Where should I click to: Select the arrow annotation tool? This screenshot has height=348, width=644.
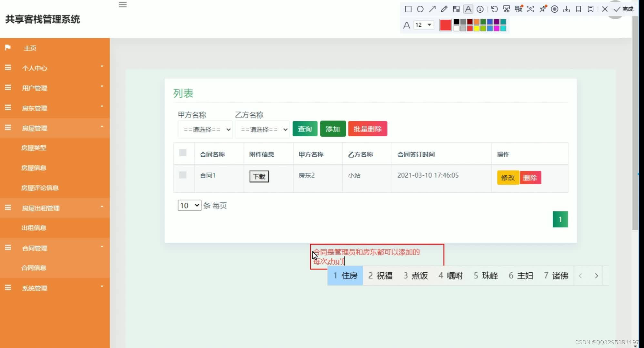pos(432,9)
